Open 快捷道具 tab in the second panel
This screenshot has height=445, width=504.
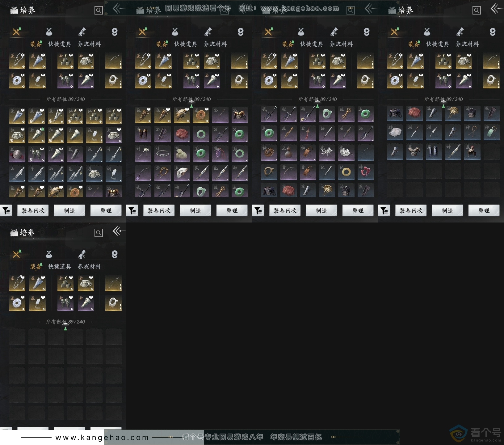point(186,44)
